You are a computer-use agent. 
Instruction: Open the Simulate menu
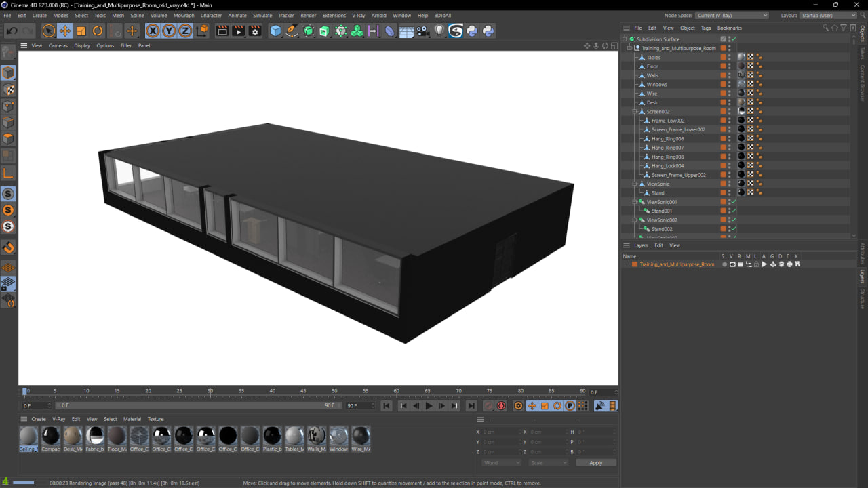coord(262,15)
